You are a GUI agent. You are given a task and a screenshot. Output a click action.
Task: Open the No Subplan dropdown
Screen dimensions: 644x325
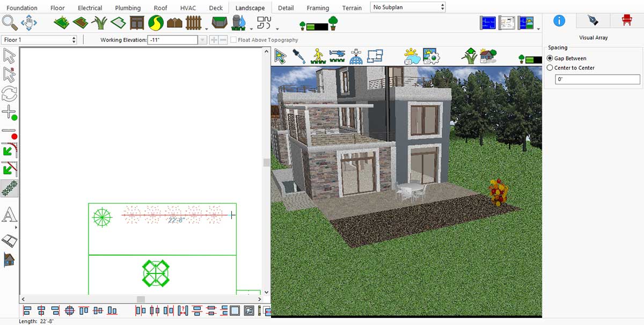[408, 7]
